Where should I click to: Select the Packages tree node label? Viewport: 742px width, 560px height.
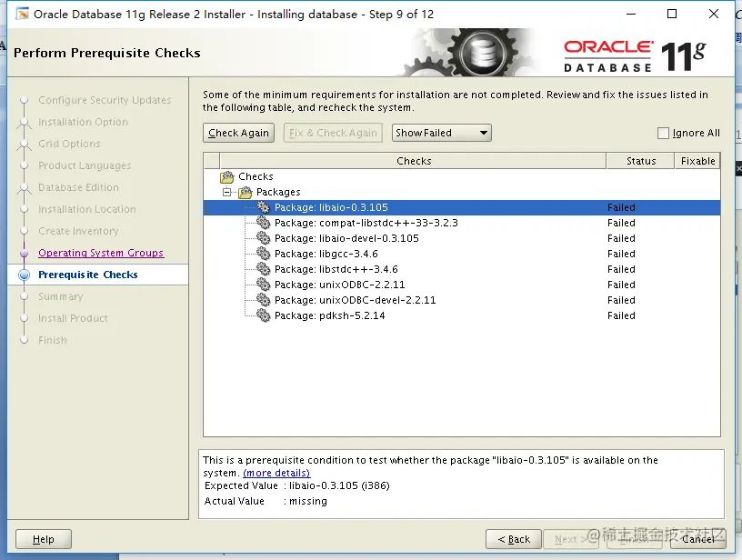[x=278, y=192]
